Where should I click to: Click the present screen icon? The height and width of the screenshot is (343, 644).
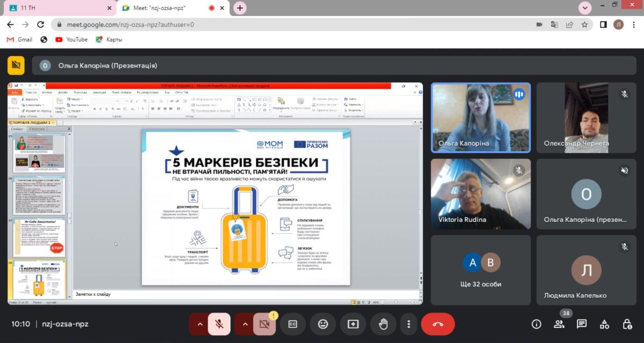pos(353,324)
